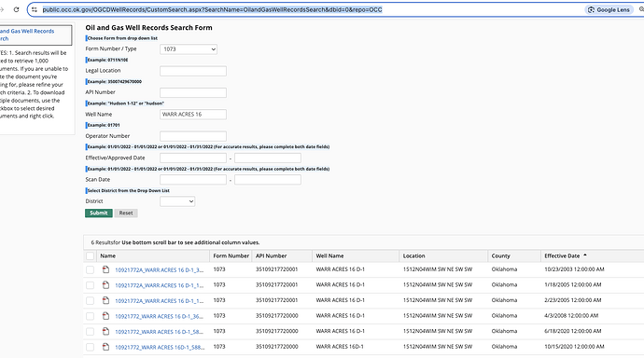Reload the page with the refresh icon

tap(16, 9)
